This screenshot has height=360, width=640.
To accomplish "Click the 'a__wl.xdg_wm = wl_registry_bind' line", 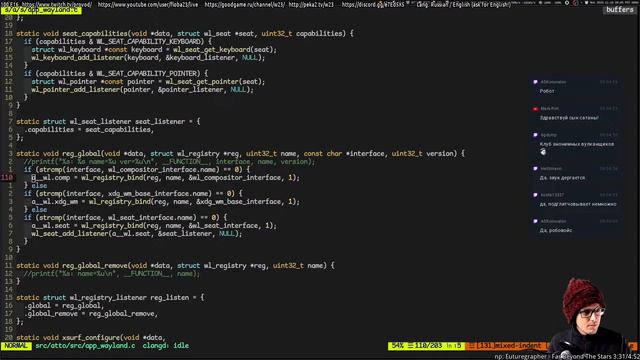I will pyautogui.click(x=165, y=202).
